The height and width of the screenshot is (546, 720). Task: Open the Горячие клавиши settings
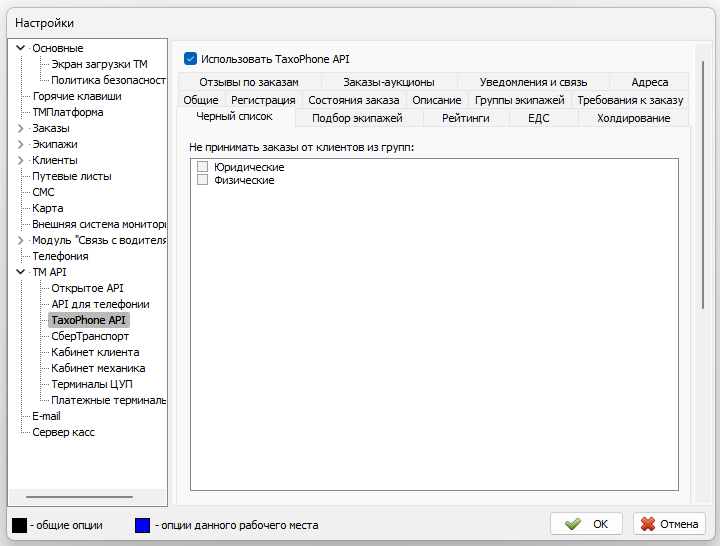coord(77,96)
